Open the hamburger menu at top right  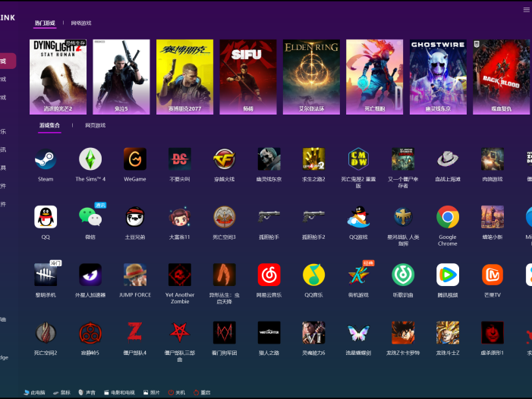[x=526, y=10]
